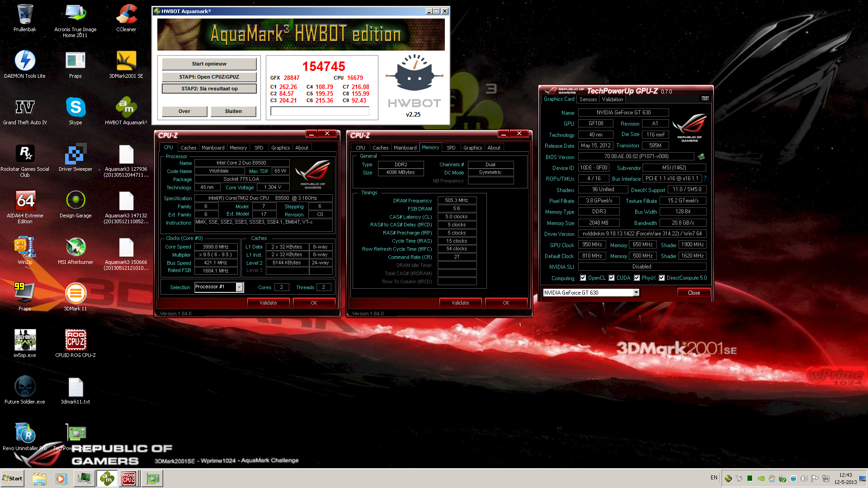The width and height of the screenshot is (868, 488).
Task: Click the Close button in GPU-Z
Action: tap(694, 293)
